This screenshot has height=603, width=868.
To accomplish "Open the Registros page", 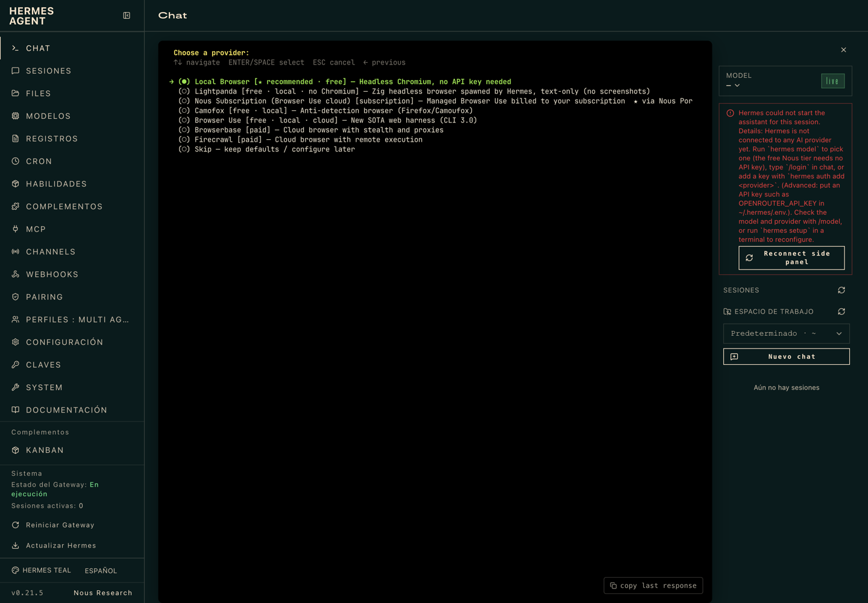I will tap(72, 139).
